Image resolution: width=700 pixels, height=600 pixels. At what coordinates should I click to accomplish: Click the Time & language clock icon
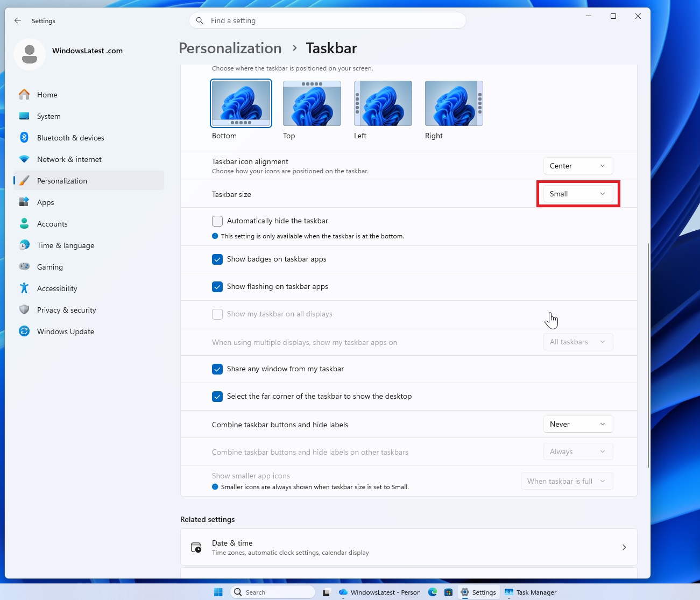click(x=24, y=245)
